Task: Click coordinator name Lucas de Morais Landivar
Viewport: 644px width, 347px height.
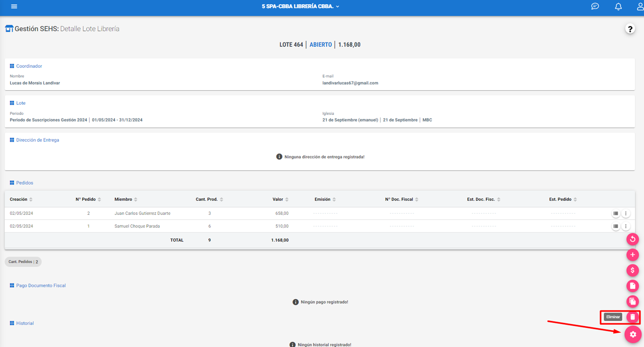Action: [35, 83]
